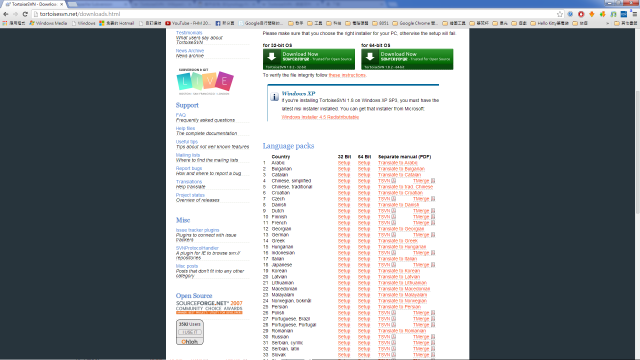Open the Misc posts sidebar link
Screen dimensions: 640x360
[187, 266]
